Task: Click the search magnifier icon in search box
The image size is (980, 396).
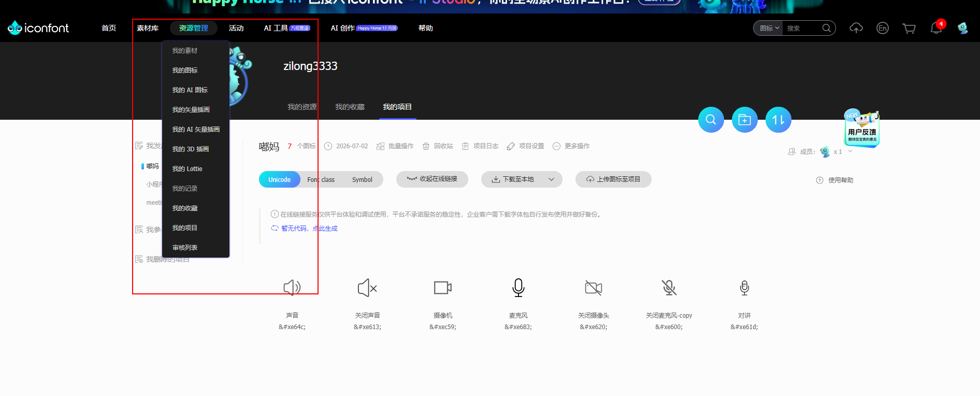Action: [827, 28]
